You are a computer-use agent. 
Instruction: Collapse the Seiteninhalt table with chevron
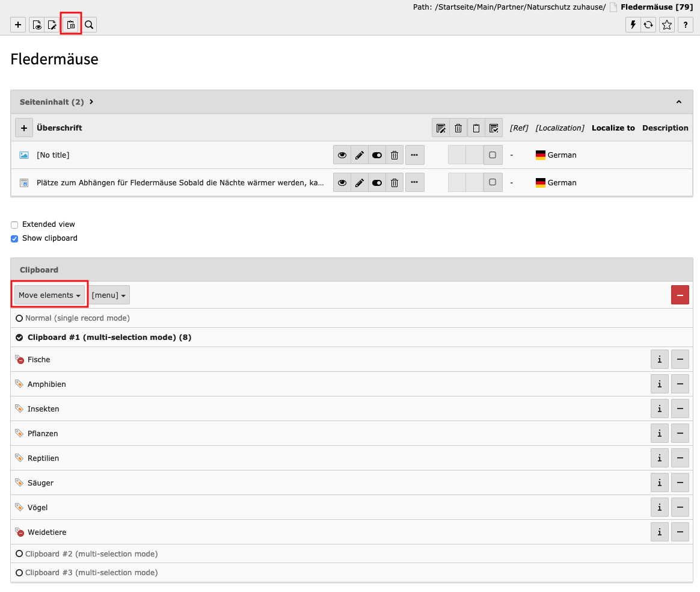[x=679, y=102]
